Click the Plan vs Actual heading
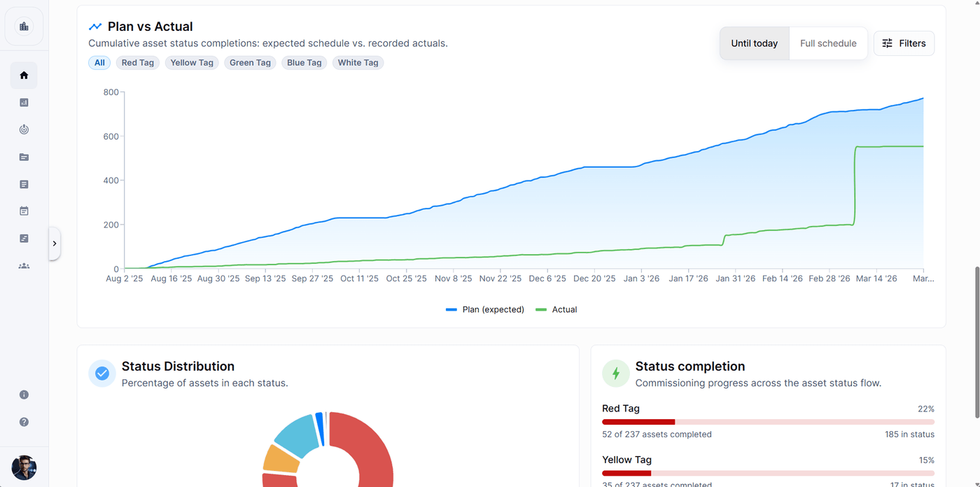The width and height of the screenshot is (980, 487). pos(150,27)
